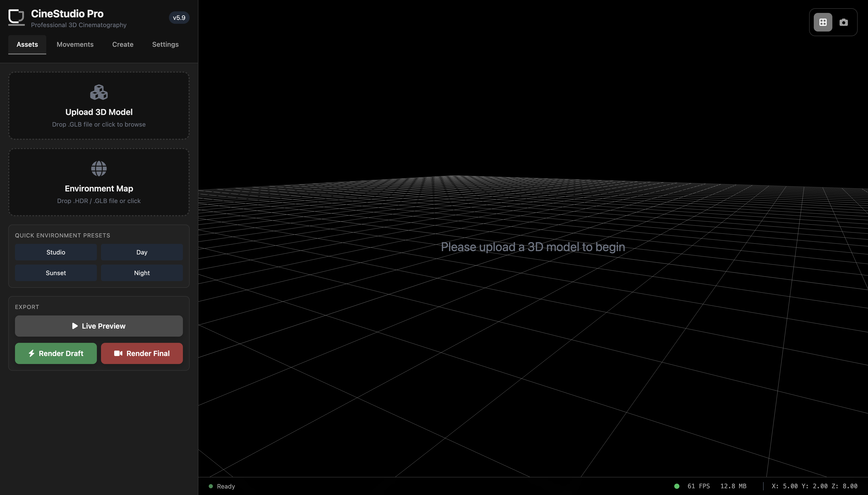
Task: Apply the Day environment preset
Action: [142, 252]
